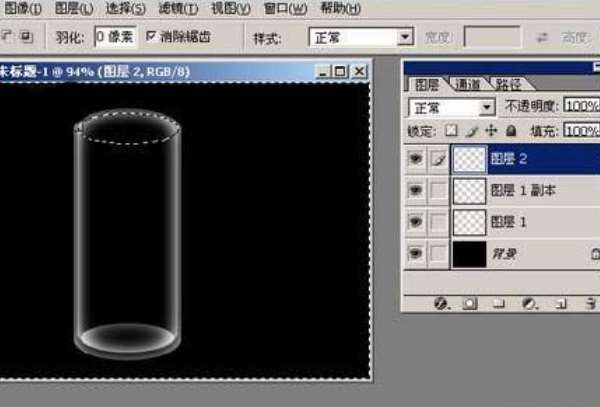Lock all padlock icon
The width and height of the screenshot is (600, 407).
511,131
